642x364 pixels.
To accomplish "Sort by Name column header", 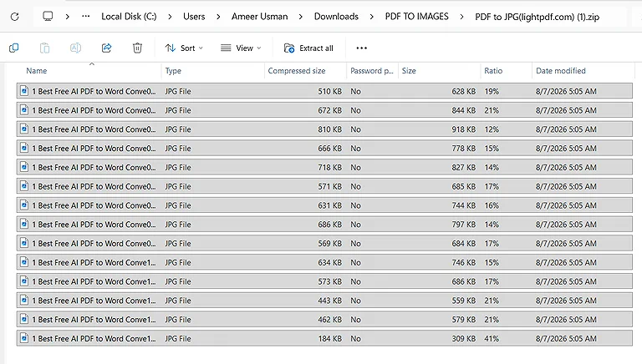I will pos(37,71).
